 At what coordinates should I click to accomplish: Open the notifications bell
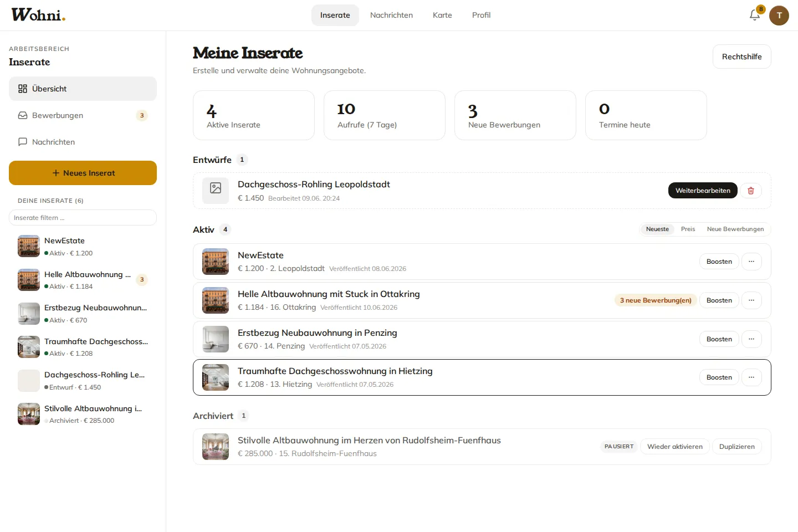pos(755,16)
